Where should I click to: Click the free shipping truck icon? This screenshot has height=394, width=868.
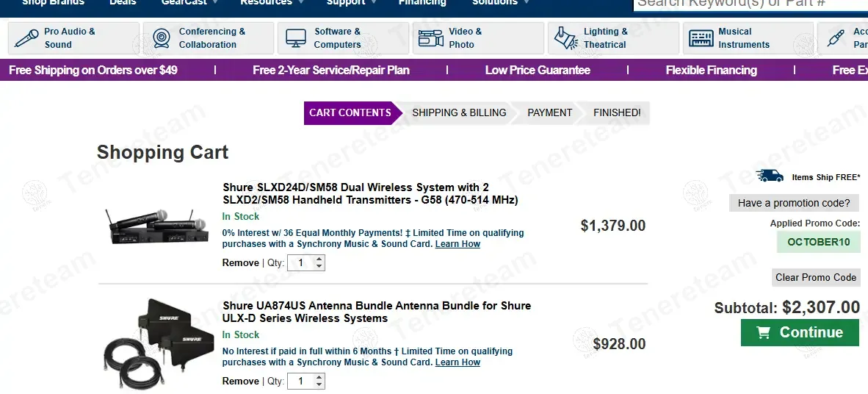click(770, 176)
